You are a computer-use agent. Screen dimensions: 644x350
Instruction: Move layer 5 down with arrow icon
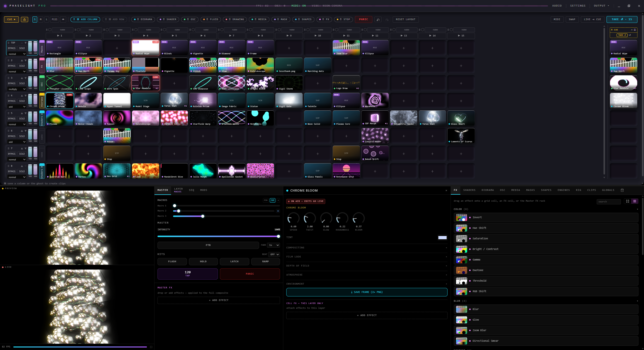[x=25, y=113]
